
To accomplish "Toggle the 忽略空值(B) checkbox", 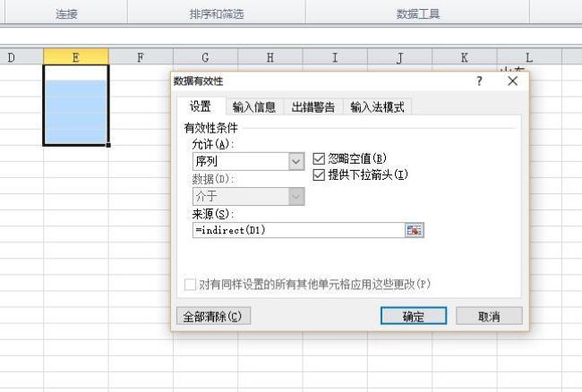I will click(319, 158).
